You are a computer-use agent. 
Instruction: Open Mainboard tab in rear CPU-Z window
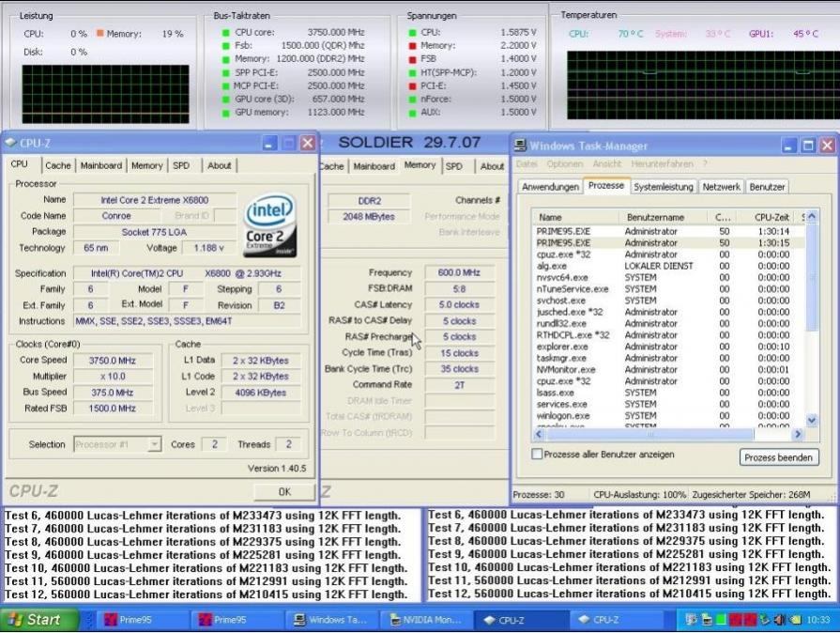click(x=374, y=166)
